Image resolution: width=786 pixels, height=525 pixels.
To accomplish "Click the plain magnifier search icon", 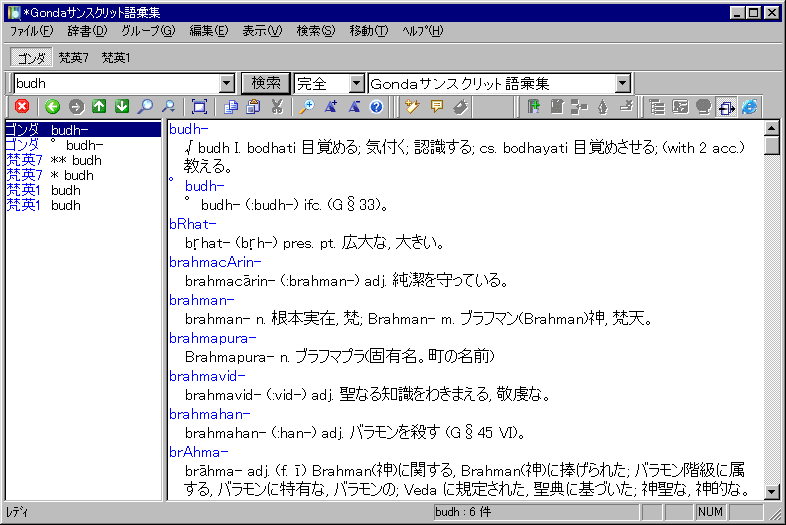I will [145, 106].
